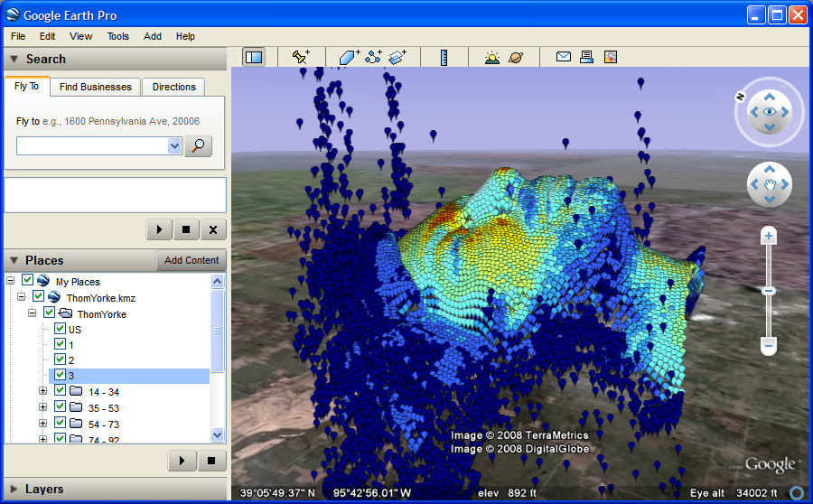Image resolution: width=813 pixels, height=504 pixels.
Task: Print the current view
Action: [x=586, y=57]
